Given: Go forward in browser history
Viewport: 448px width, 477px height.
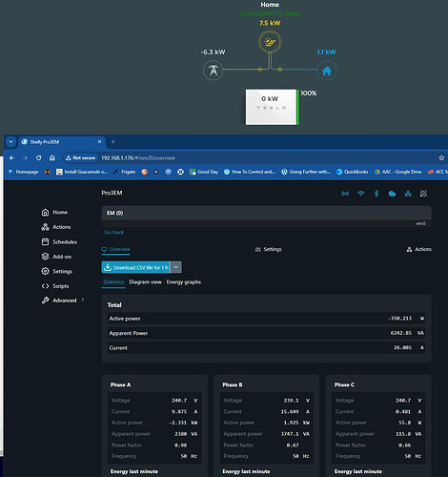Looking at the screenshot, I should click(25, 158).
